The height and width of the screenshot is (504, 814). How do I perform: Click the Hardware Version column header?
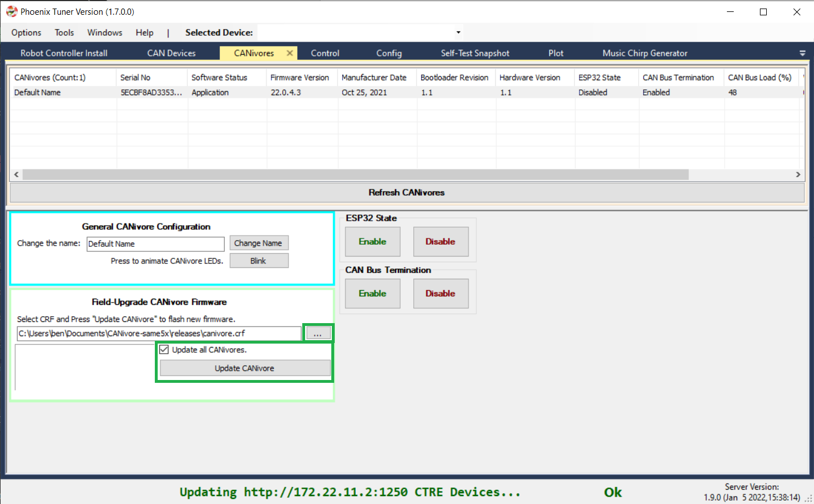535,77
